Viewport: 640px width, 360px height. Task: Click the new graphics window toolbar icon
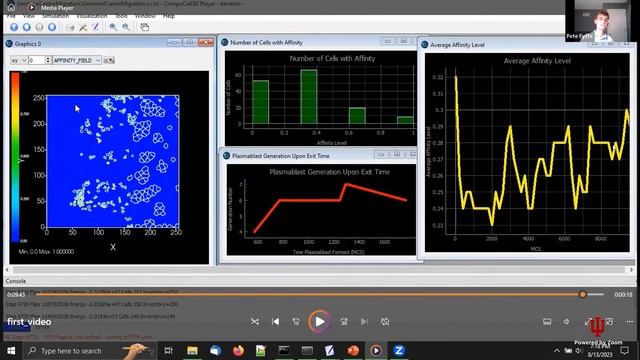[x=144, y=27]
